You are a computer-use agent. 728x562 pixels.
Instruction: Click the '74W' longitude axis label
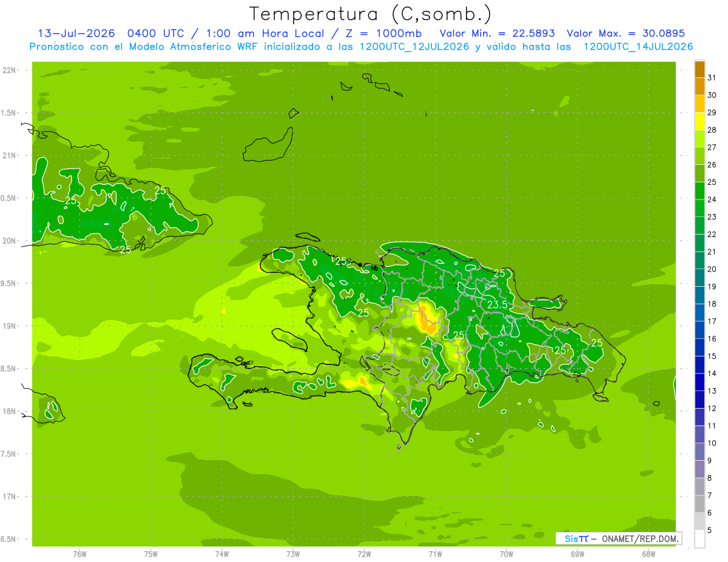[x=222, y=554]
